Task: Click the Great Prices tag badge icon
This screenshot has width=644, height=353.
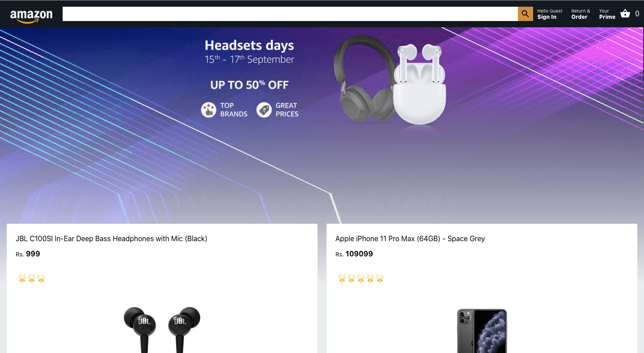Action: pyautogui.click(x=264, y=110)
